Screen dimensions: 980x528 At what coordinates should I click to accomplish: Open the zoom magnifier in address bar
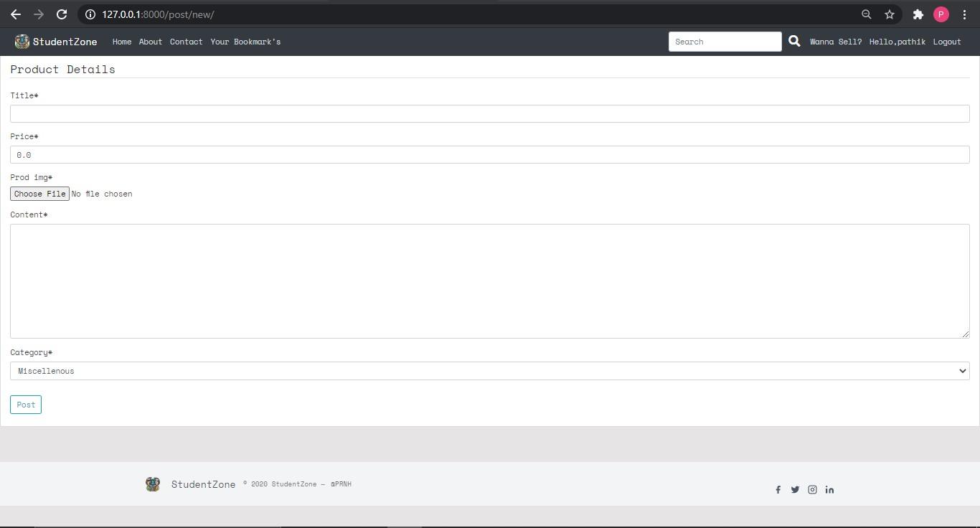(x=867, y=14)
